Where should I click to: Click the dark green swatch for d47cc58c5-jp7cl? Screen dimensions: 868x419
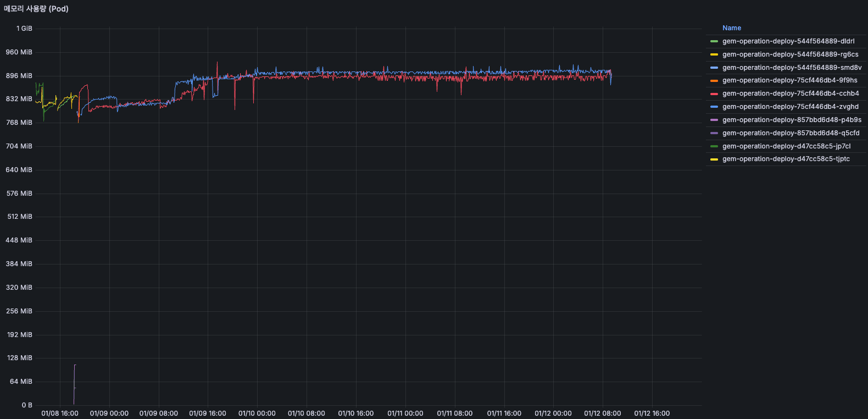[x=714, y=146]
